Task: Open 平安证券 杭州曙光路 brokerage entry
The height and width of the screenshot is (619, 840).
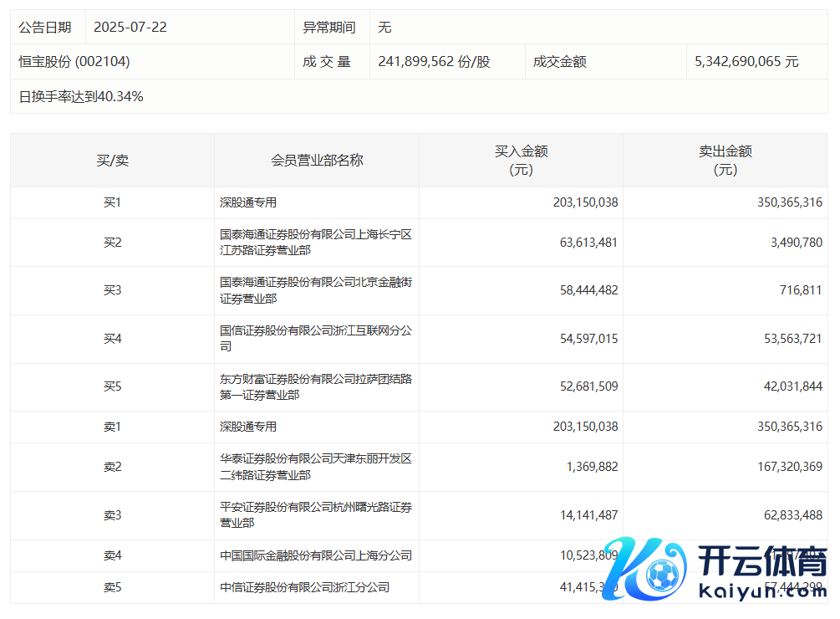Action: coord(315,514)
